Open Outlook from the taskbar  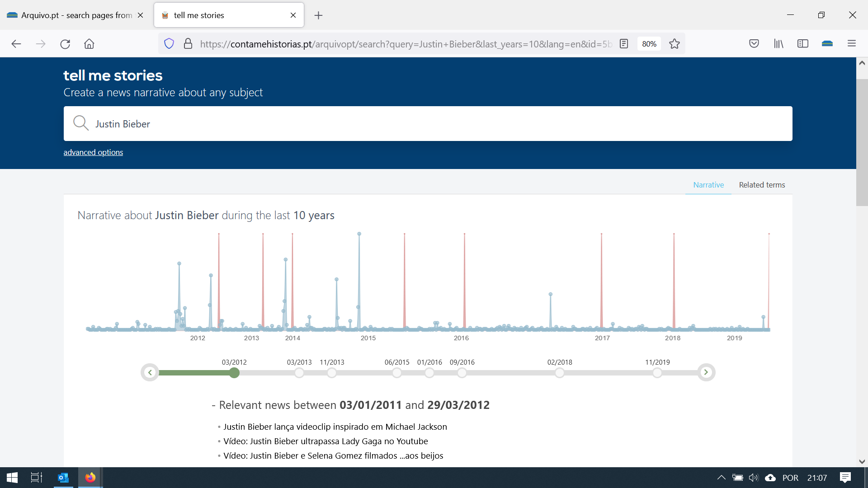point(63,478)
